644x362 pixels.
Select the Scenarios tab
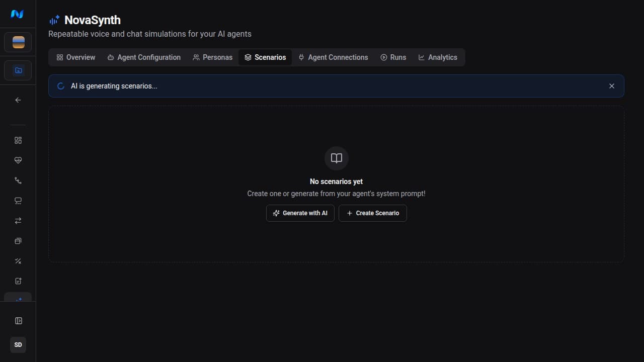tap(265, 57)
